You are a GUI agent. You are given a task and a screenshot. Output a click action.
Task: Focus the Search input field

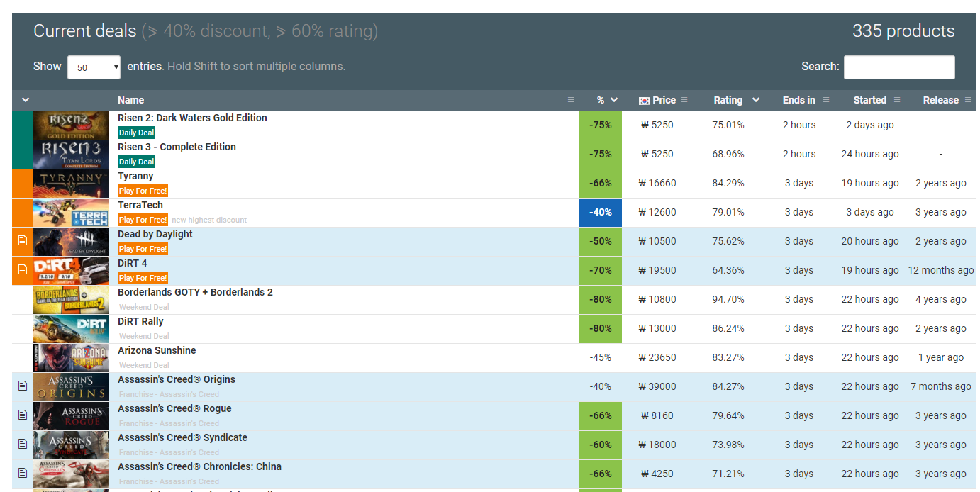click(899, 67)
